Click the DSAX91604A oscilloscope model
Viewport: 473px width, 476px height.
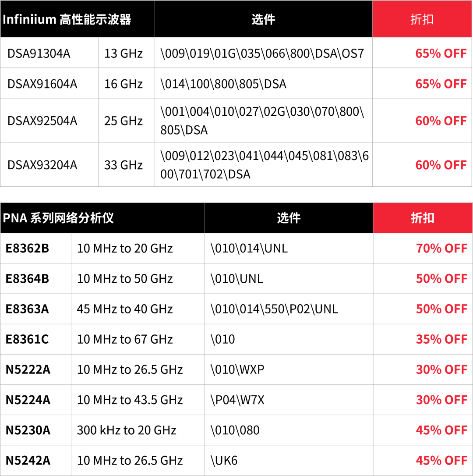(42, 84)
